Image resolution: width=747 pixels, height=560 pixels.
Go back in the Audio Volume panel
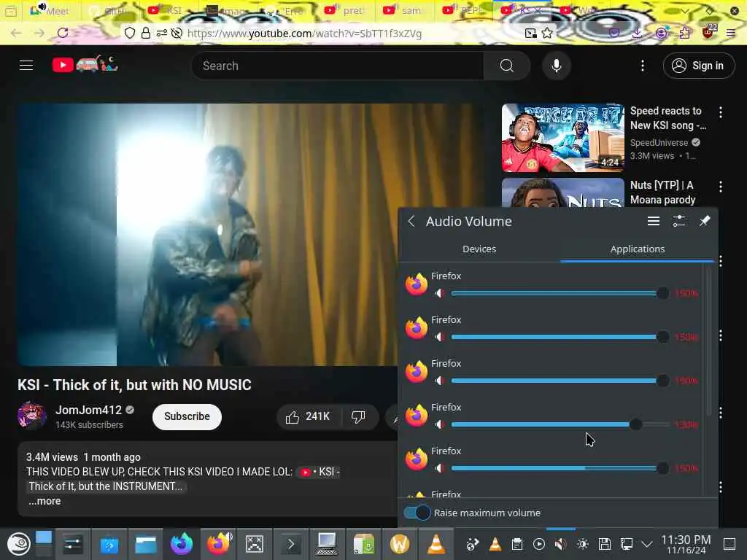click(x=411, y=222)
